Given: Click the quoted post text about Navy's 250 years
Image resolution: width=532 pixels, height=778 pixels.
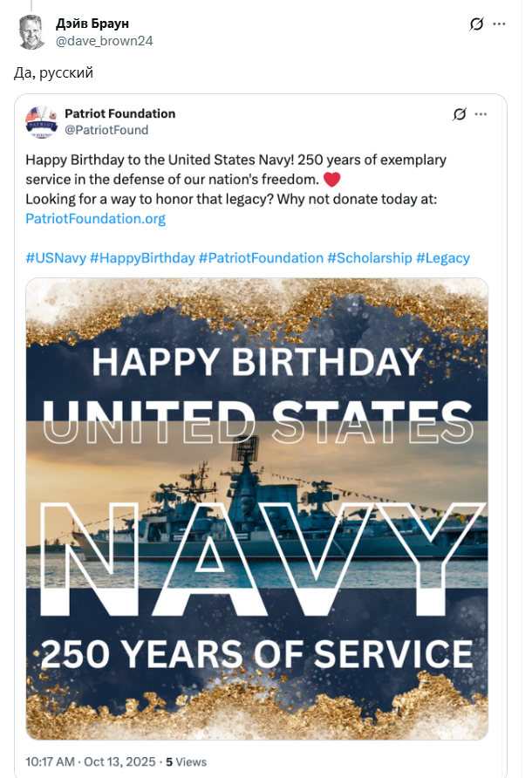Looking at the screenshot, I should pos(235,169).
